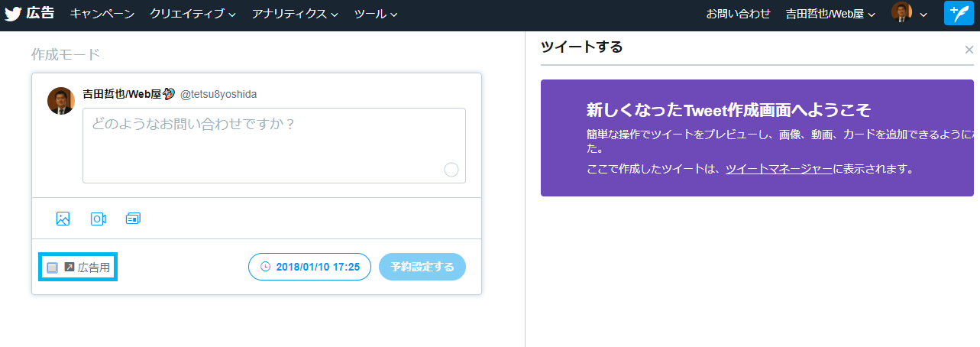Click the add image icon

pyautogui.click(x=63, y=219)
